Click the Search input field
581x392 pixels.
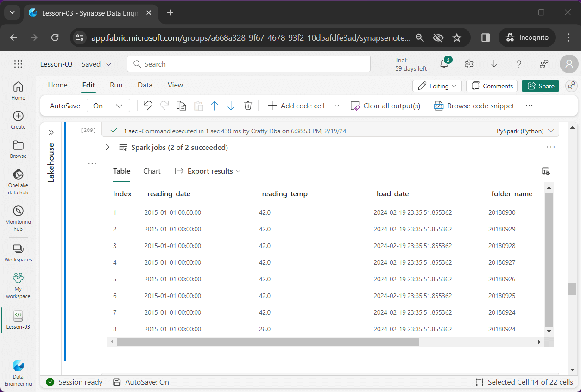click(x=249, y=64)
